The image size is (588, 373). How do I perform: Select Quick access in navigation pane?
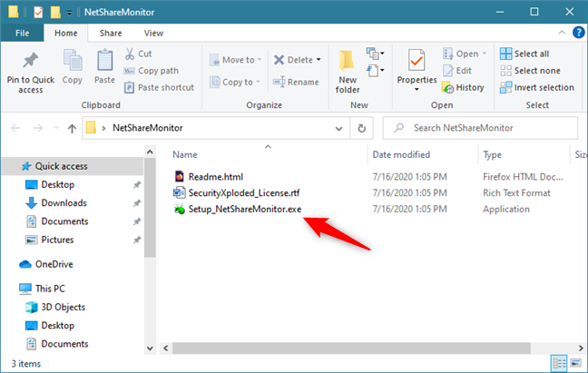click(x=73, y=166)
